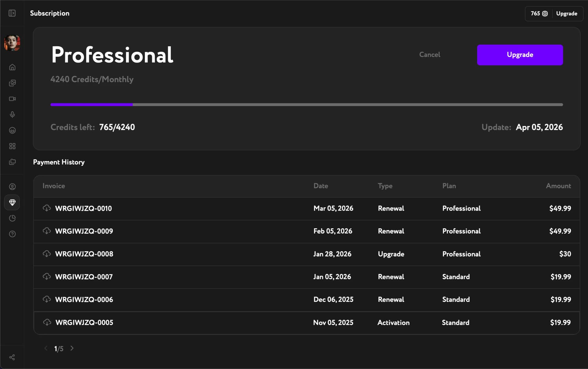Click the credits usage progress bar
This screenshot has width=588, height=369.
pyautogui.click(x=306, y=105)
